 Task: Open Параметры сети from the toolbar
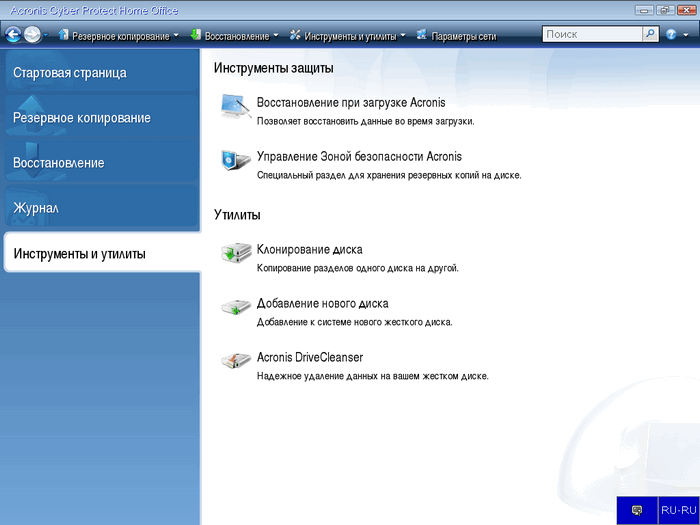(463, 36)
